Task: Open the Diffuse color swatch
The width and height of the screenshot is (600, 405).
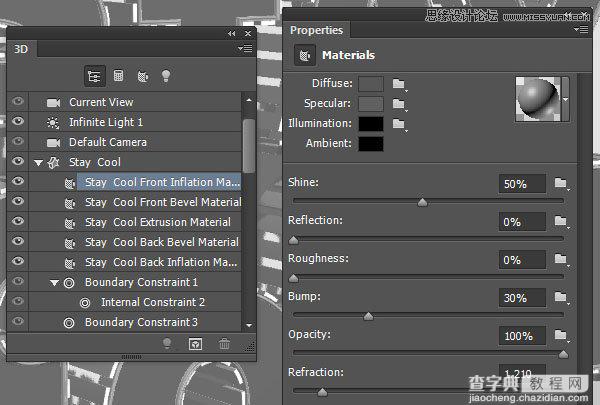Action: (370, 84)
